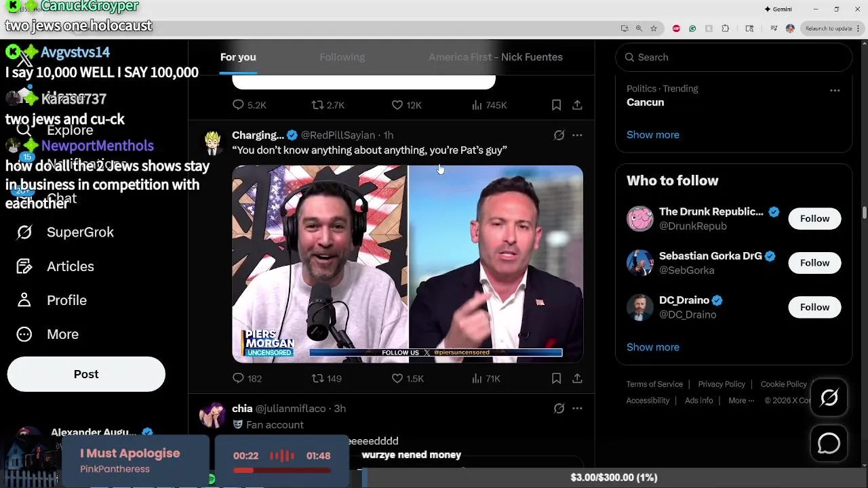Like the post with 12K likes

point(406,105)
